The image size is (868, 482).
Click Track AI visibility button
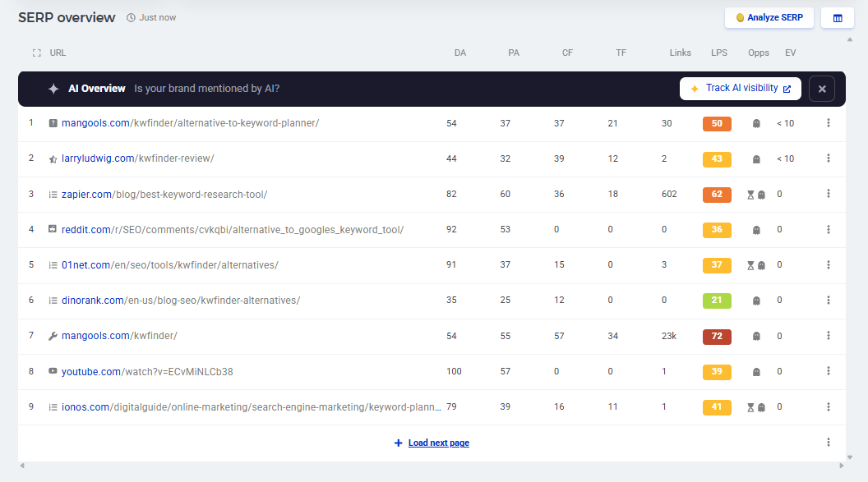coord(740,89)
